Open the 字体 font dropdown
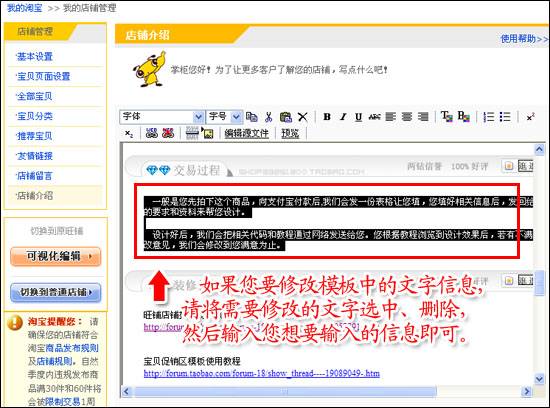The image size is (550, 408). pos(162,116)
